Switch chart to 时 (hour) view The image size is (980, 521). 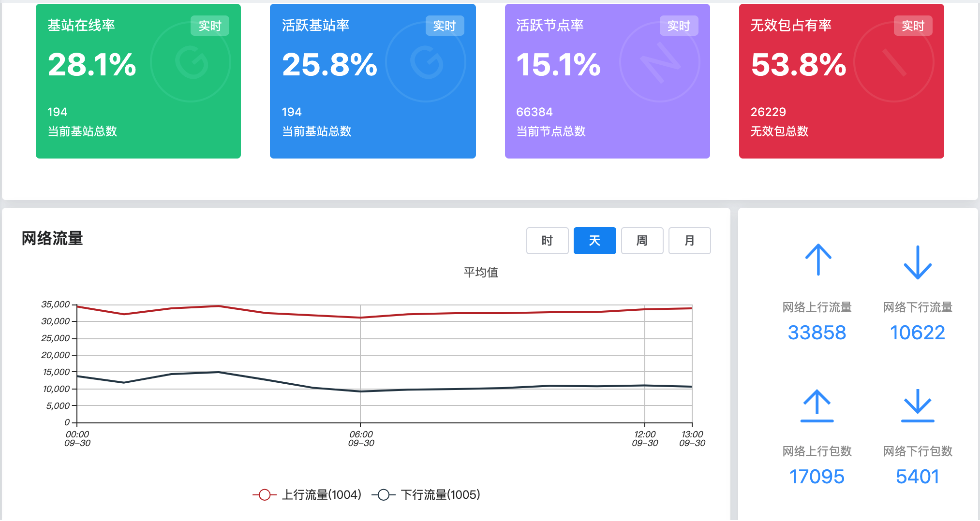pos(547,241)
